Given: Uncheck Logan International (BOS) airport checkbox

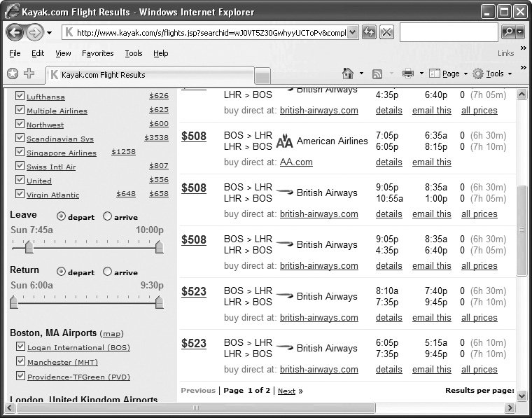Looking at the screenshot, I should pyautogui.click(x=20, y=348).
